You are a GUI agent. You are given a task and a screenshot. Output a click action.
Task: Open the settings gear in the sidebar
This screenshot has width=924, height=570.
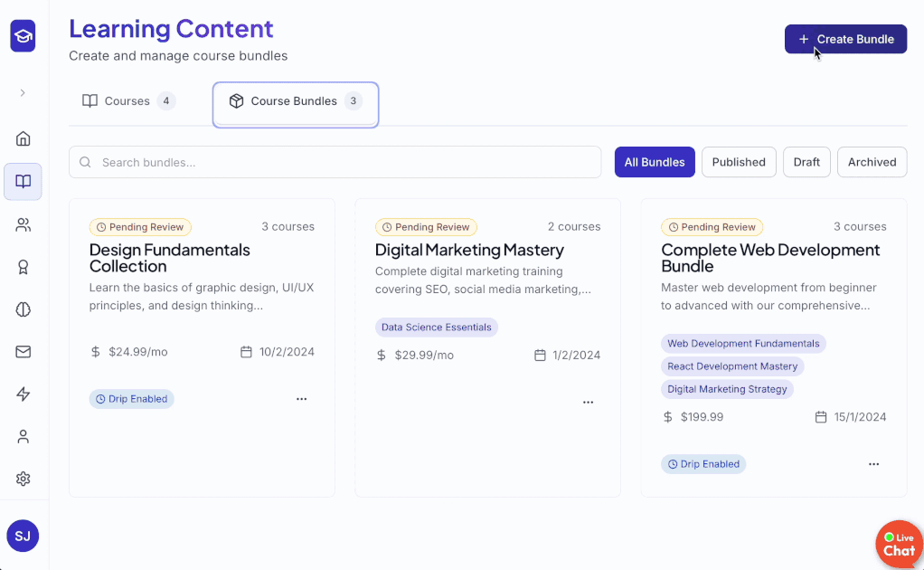(x=24, y=479)
